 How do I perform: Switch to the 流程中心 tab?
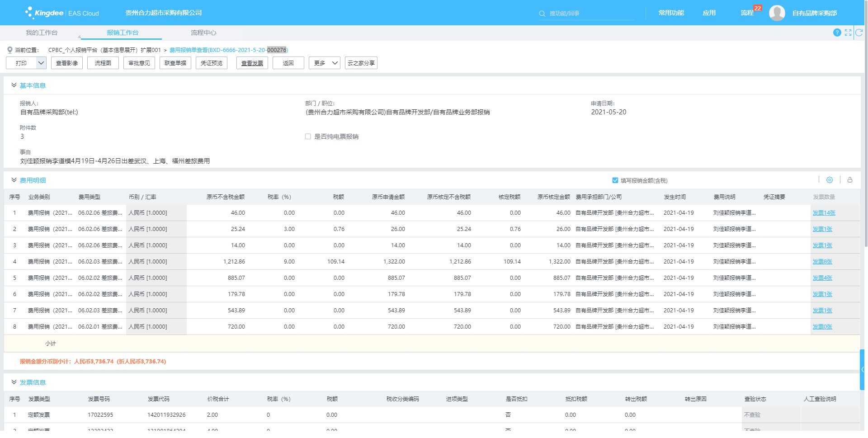click(x=203, y=33)
